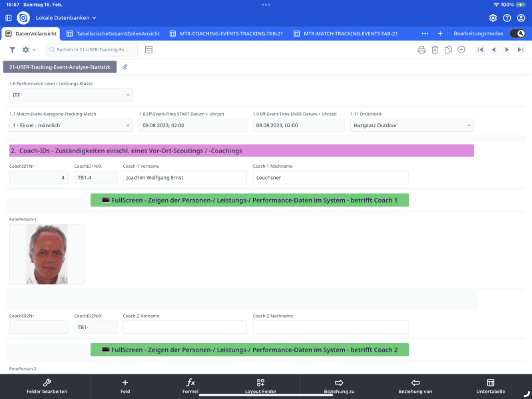Switch to TabellarischeGesamtZeilenAnsicht tab
The height and width of the screenshot is (399, 532).
113,33
